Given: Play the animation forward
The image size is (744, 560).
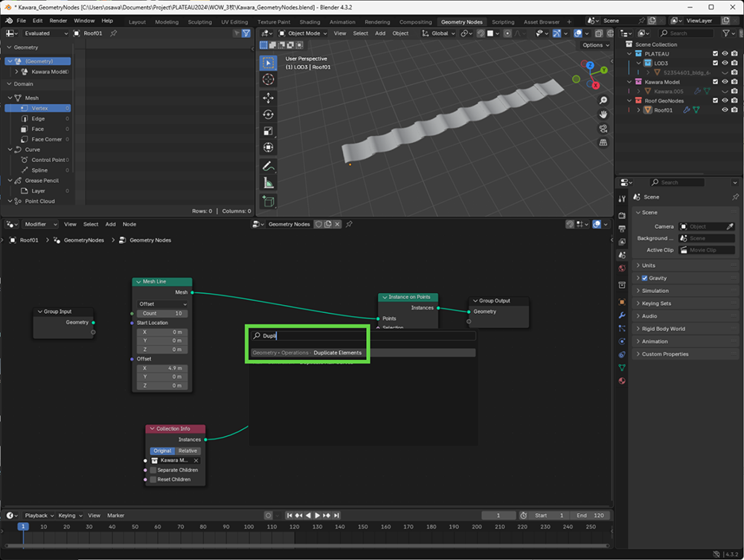Looking at the screenshot, I should pos(317,515).
